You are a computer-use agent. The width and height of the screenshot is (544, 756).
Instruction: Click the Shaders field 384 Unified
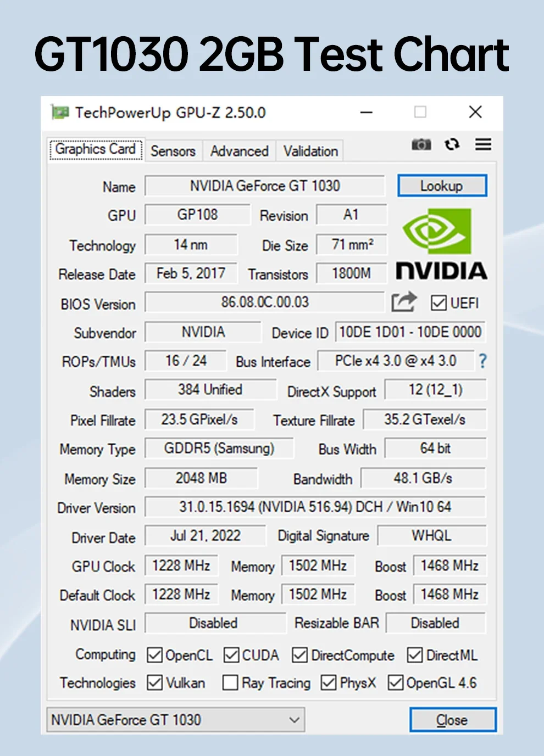(210, 390)
